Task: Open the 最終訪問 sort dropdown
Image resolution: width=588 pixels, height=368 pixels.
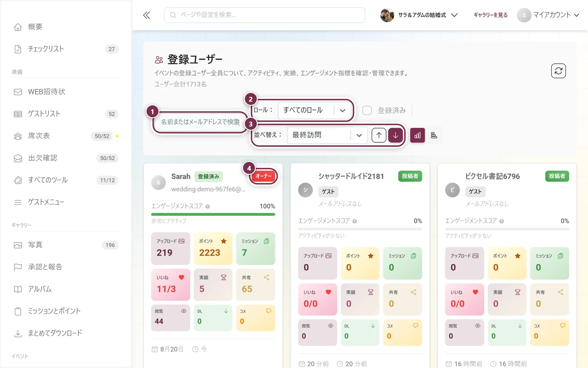Action: pos(327,135)
